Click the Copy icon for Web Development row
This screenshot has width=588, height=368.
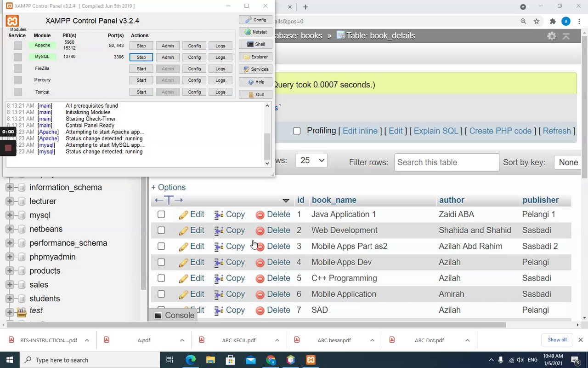click(x=219, y=230)
